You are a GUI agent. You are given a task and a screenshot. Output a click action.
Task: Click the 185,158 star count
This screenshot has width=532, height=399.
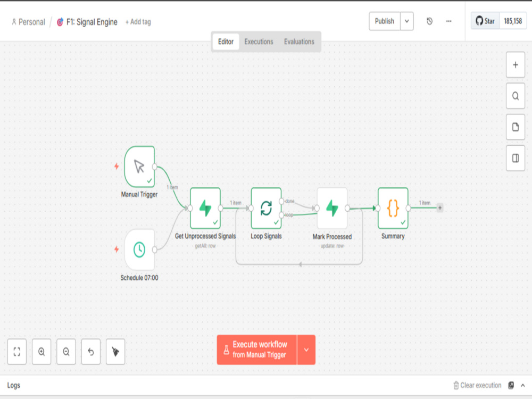tap(513, 21)
